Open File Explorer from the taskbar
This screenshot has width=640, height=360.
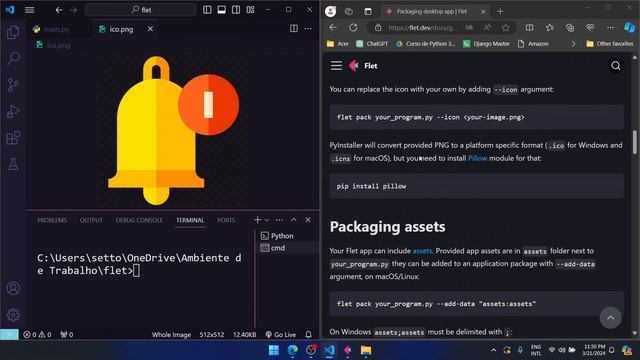pos(366,350)
